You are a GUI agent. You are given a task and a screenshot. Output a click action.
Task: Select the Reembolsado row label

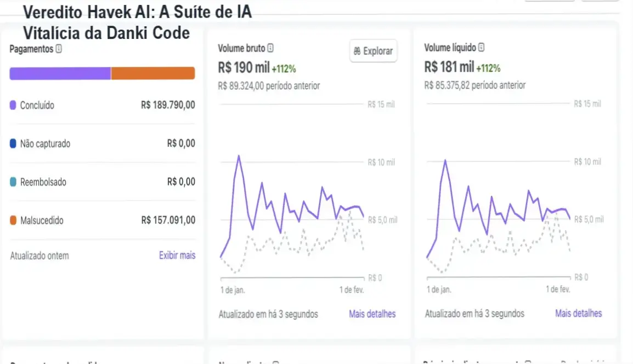point(43,182)
